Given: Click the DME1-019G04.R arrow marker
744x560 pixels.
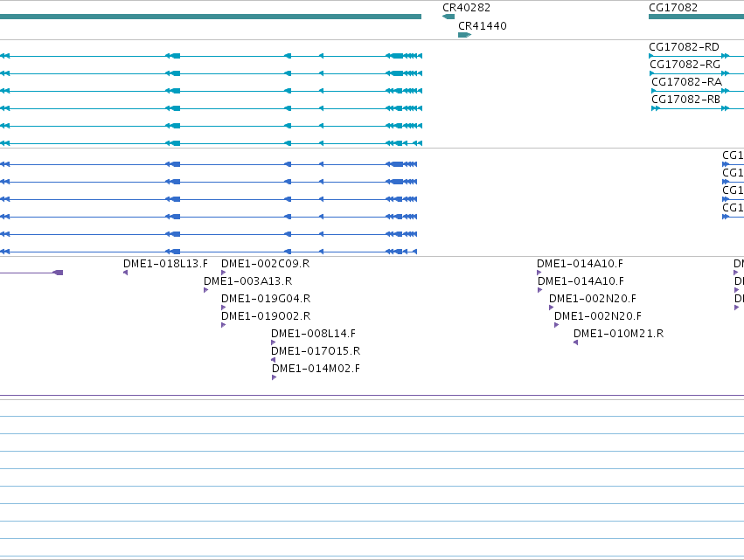Looking at the screenshot, I should coord(224,308).
